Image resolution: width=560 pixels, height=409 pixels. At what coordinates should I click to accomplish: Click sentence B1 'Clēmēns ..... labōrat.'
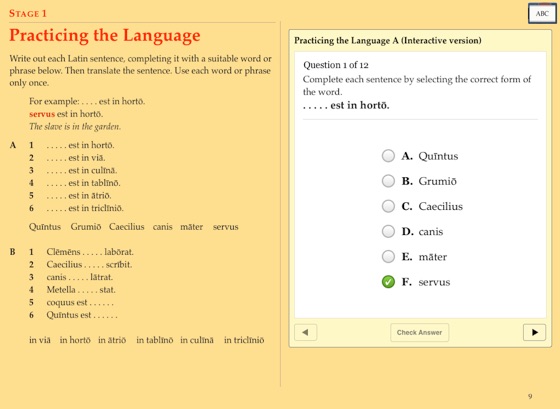pyautogui.click(x=90, y=252)
